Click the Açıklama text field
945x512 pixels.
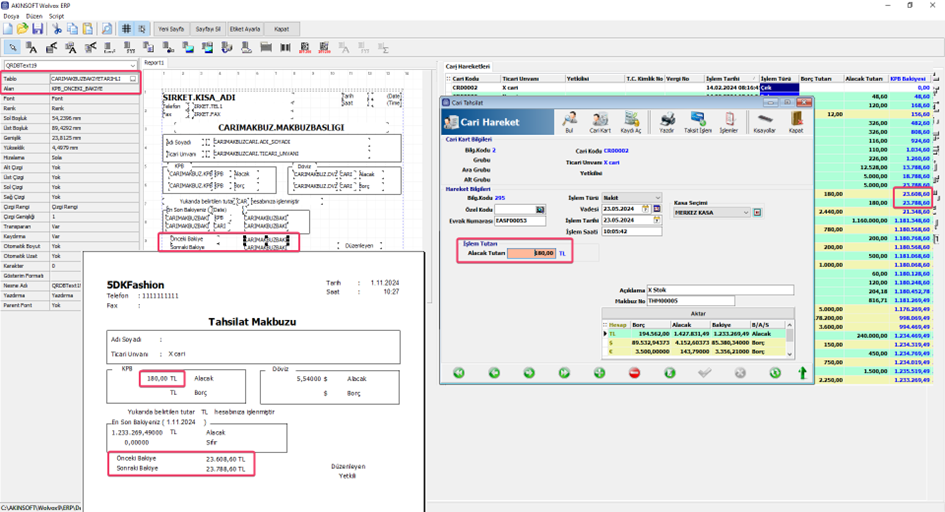click(720, 290)
